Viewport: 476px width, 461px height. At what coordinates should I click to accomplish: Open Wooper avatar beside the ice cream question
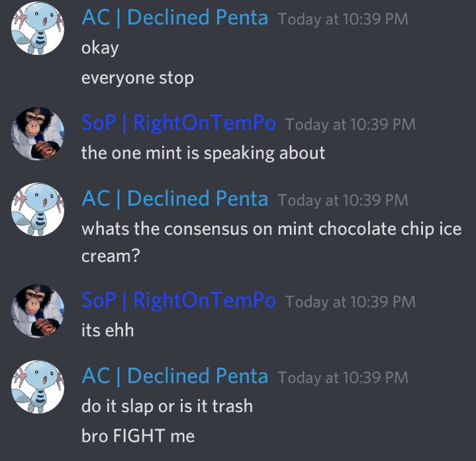38,209
